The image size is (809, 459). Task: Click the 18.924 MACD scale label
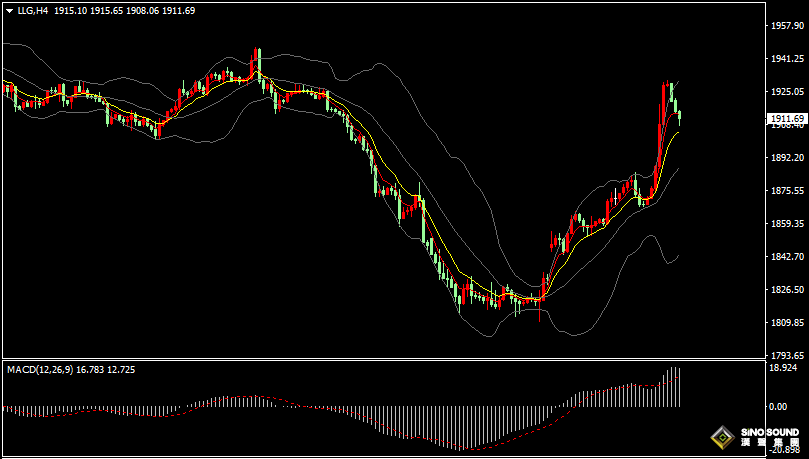click(x=784, y=368)
